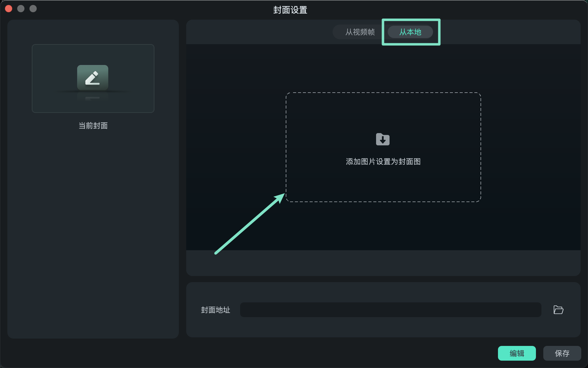The height and width of the screenshot is (368, 588).
Task: Click the 当前封面 caption under the thumbnail
Action: click(x=93, y=126)
